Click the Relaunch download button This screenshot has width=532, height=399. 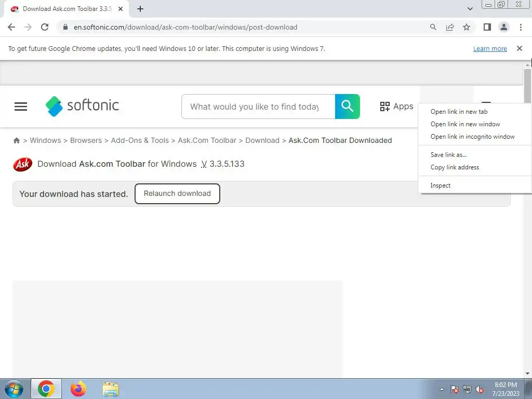177,194
